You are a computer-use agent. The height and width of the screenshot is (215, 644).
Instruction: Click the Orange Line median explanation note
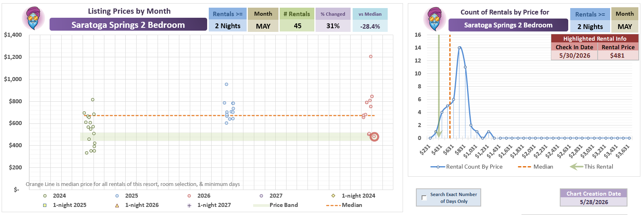133,184
